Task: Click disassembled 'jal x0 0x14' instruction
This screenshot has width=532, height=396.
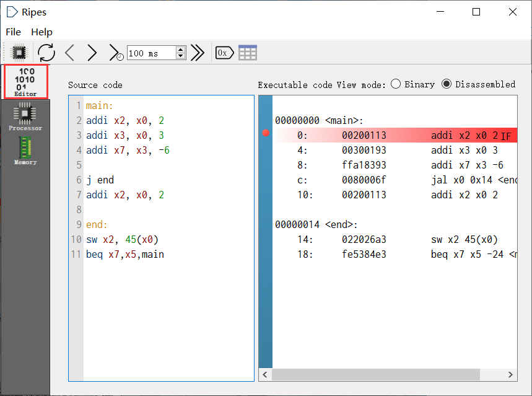Action: (461, 180)
